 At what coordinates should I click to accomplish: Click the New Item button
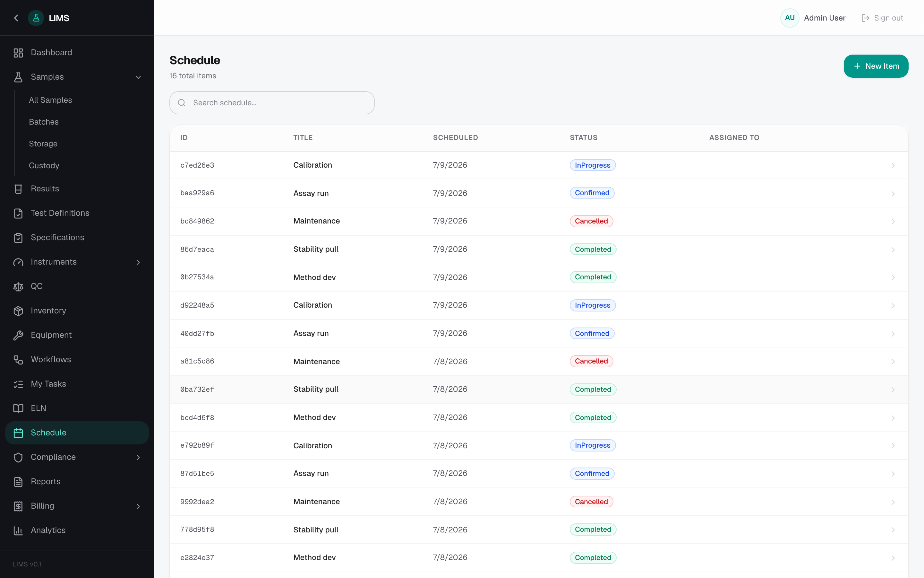point(876,66)
